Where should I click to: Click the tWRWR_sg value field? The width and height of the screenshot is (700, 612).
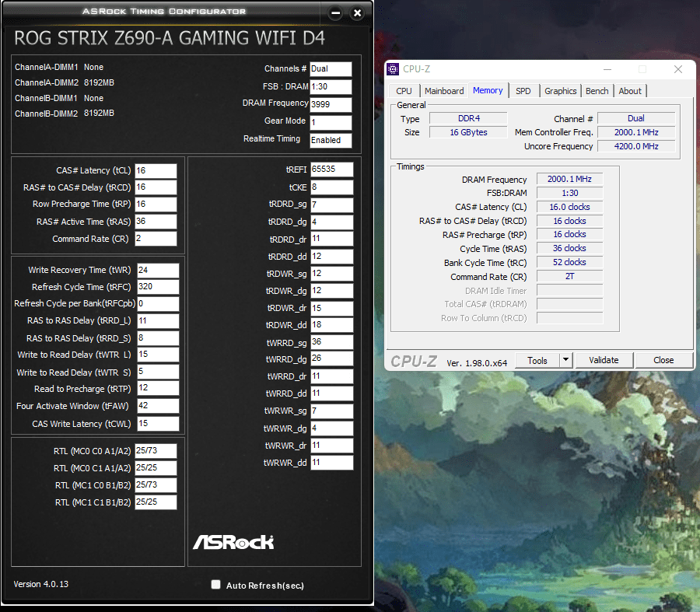[332, 411]
